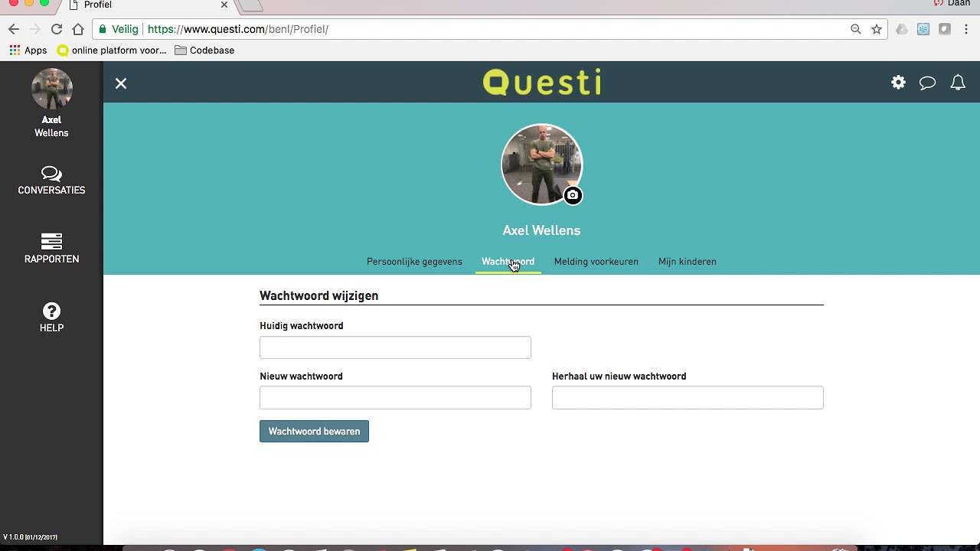
Task: Click the sidebar avatar of Axel Wellens
Action: click(x=51, y=89)
